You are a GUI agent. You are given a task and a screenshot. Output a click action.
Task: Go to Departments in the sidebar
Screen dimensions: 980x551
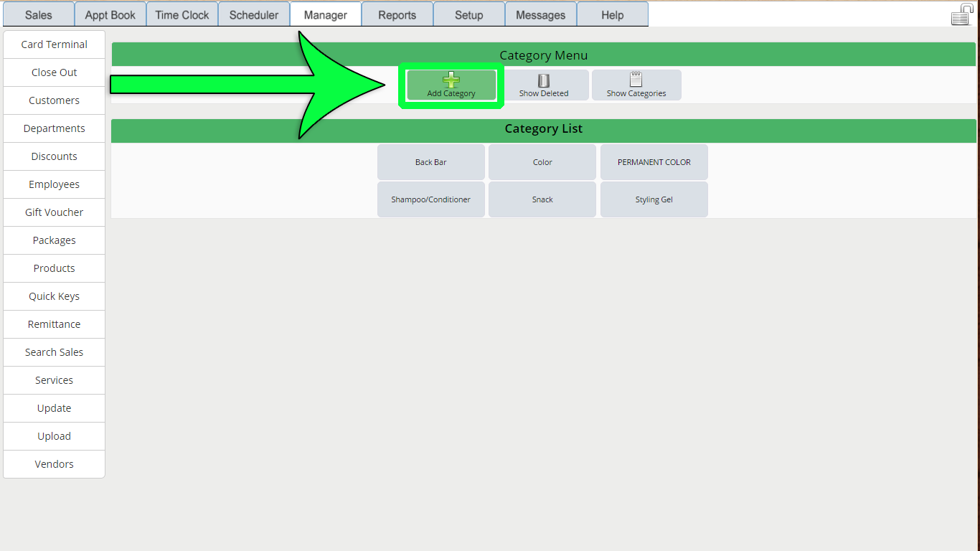[x=55, y=128]
